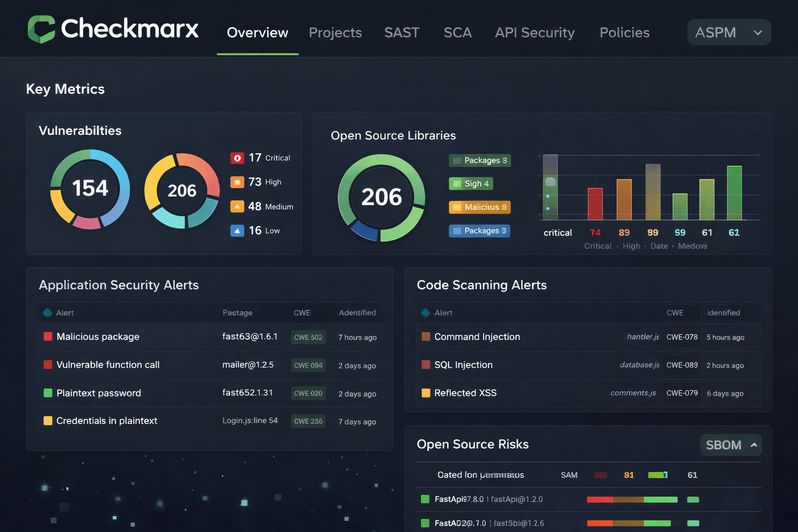Screen dimensions: 798x532
Task: Click the CWE 020 tag
Action: pos(308,393)
